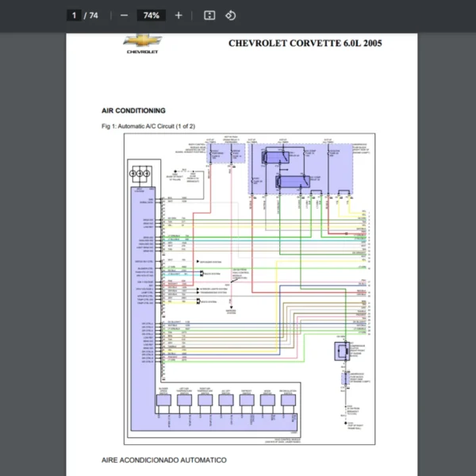This screenshot has width=476, height=476.
Task: Click the zoom out minus button
Action: click(x=124, y=15)
